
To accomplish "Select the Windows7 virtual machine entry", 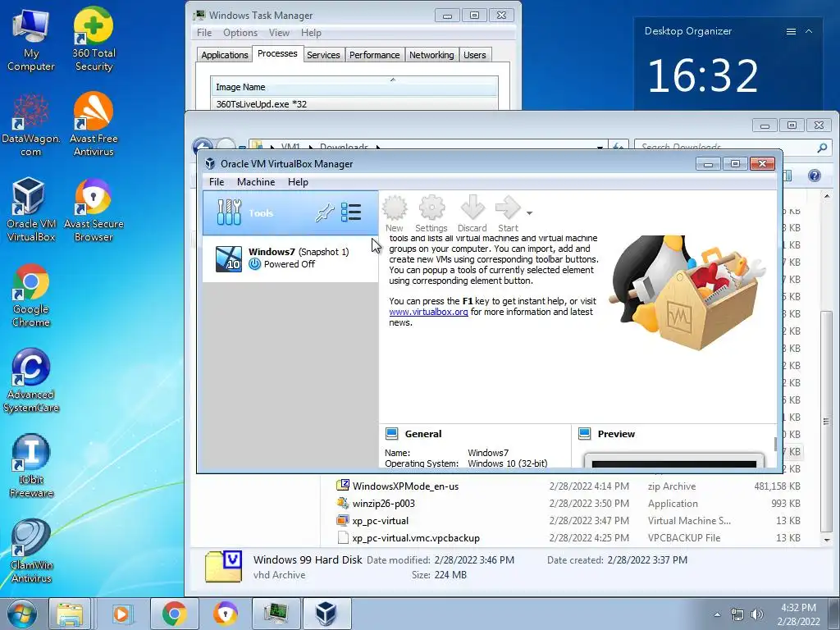I will click(290, 258).
